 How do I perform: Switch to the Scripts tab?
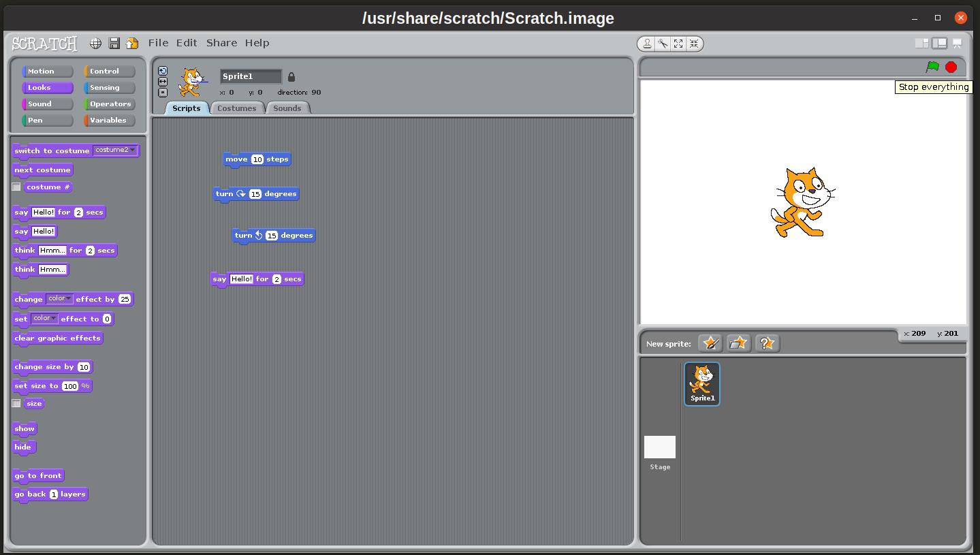pos(187,108)
